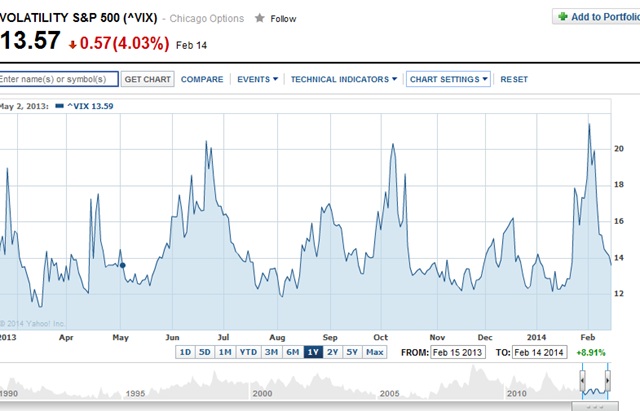Click the Follow star icon
Screen dimensions: 640x411
point(260,18)
